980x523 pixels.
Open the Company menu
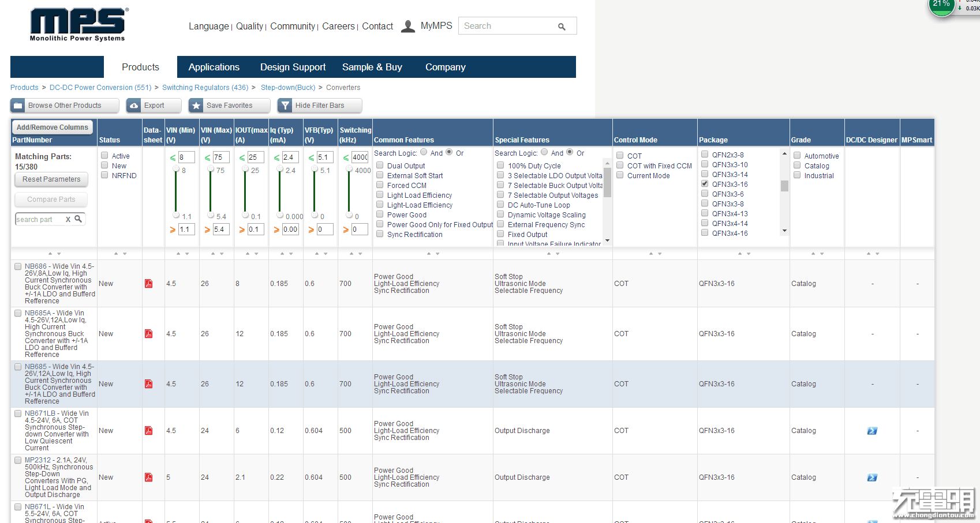(x=446, y=67)
